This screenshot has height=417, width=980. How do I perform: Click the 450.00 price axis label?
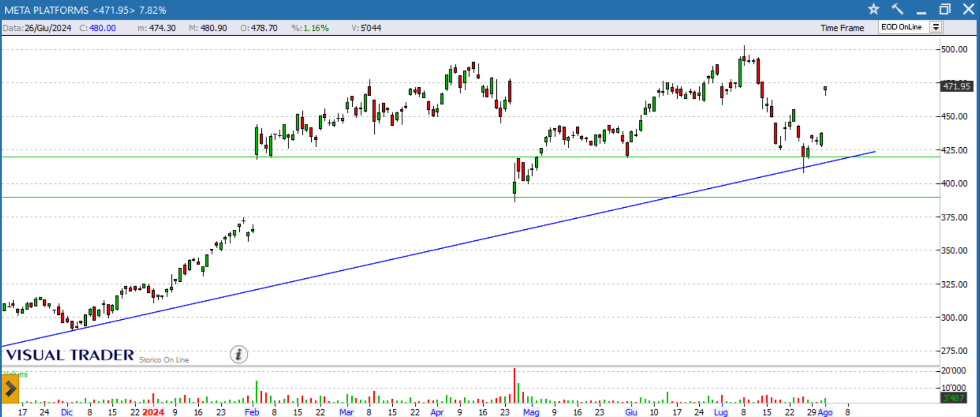coord(954,116)
